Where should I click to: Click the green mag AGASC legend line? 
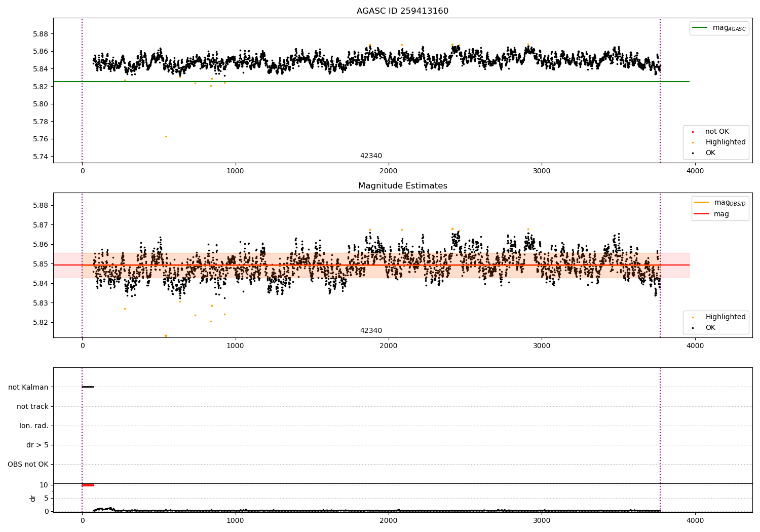pos(701,28)
